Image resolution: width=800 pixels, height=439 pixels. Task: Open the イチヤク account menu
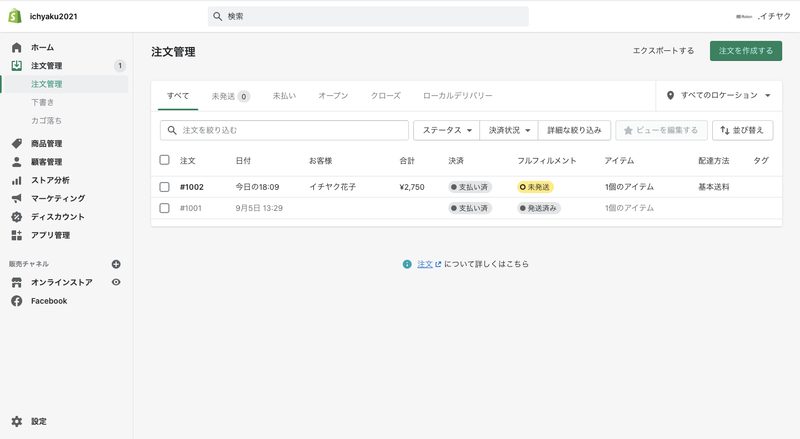click(x=763, y=16)
